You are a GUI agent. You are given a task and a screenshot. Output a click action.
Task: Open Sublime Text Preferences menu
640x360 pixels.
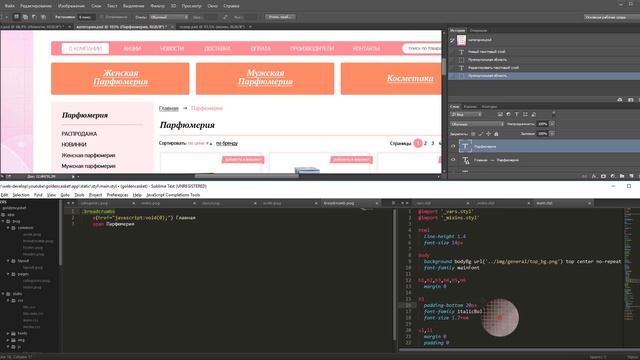(x=117, y=195)
